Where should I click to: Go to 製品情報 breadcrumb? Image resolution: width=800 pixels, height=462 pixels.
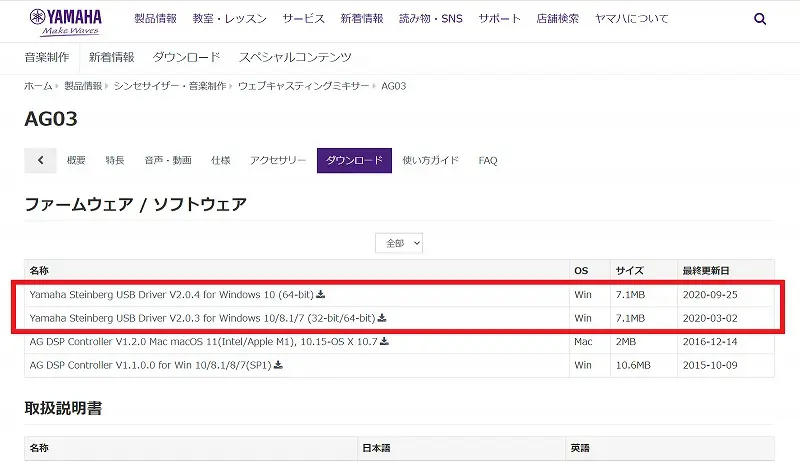pyautogui.click(x=83, y=86)
